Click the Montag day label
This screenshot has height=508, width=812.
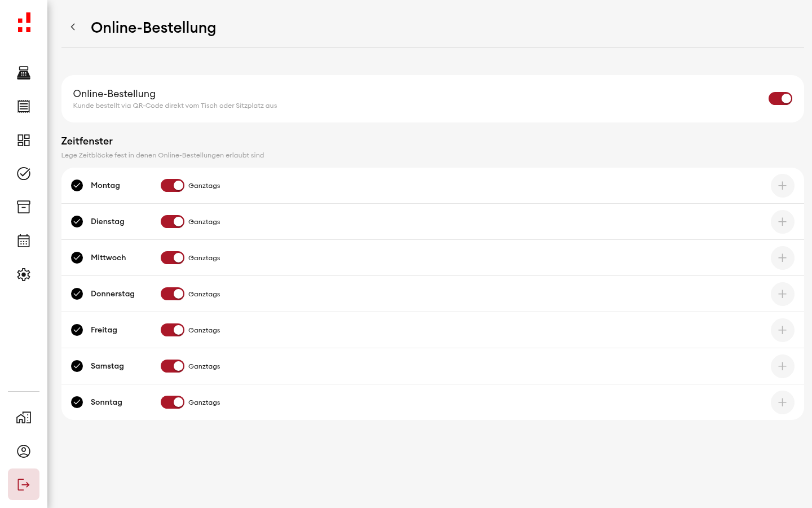click(105, 186)
